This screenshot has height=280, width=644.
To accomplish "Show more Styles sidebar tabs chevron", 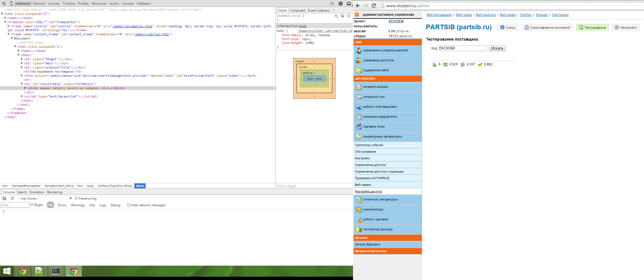I will coord(333,10).
